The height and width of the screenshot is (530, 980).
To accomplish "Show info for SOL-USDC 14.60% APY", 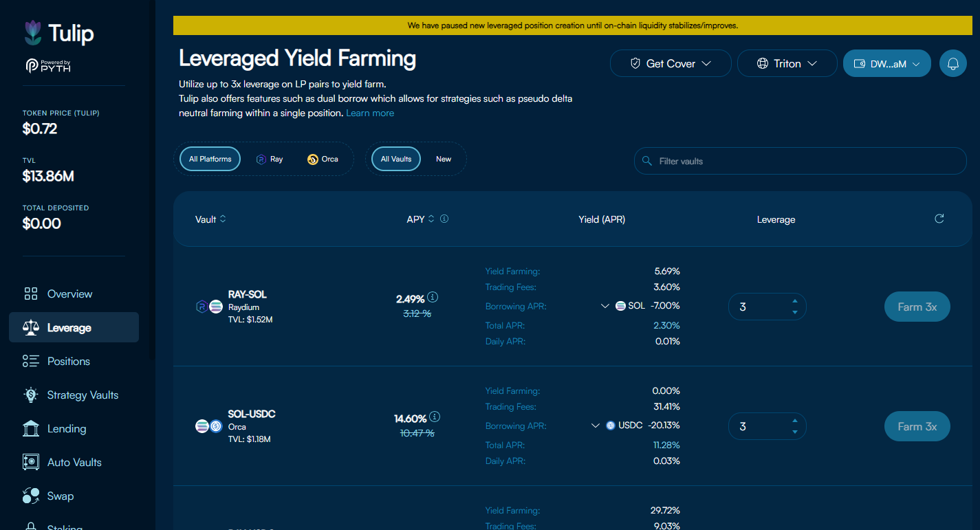I will (x=435, y=417).
